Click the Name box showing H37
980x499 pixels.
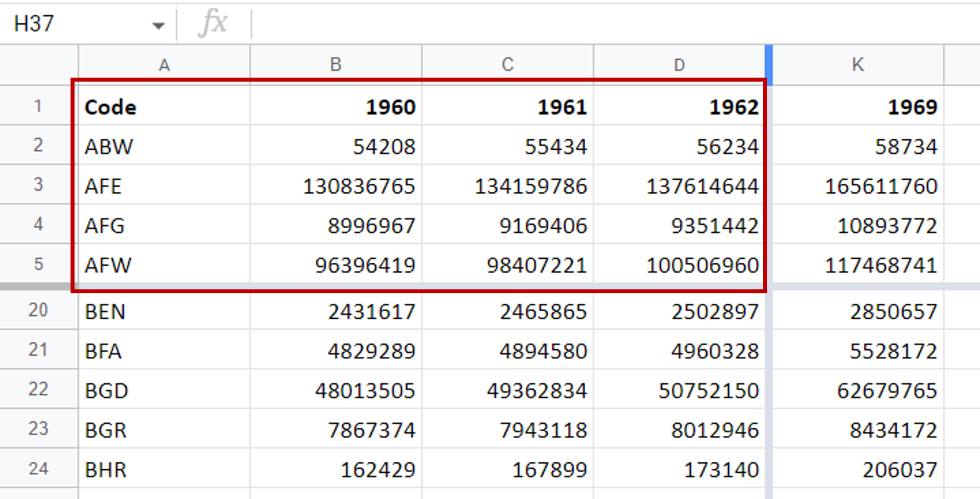click(x=87, y=23)
